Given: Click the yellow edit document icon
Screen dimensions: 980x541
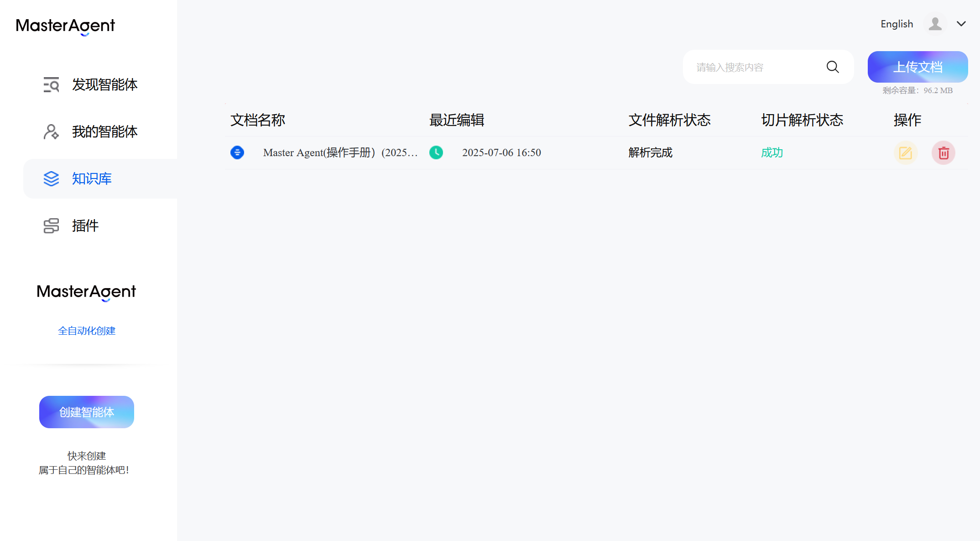Looking at the screenshot, I should pyautogui.click(x=905, y=152).
